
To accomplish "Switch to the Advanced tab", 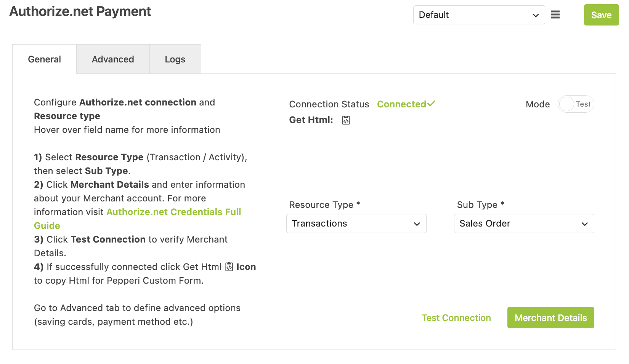I will tap(113, 59).
